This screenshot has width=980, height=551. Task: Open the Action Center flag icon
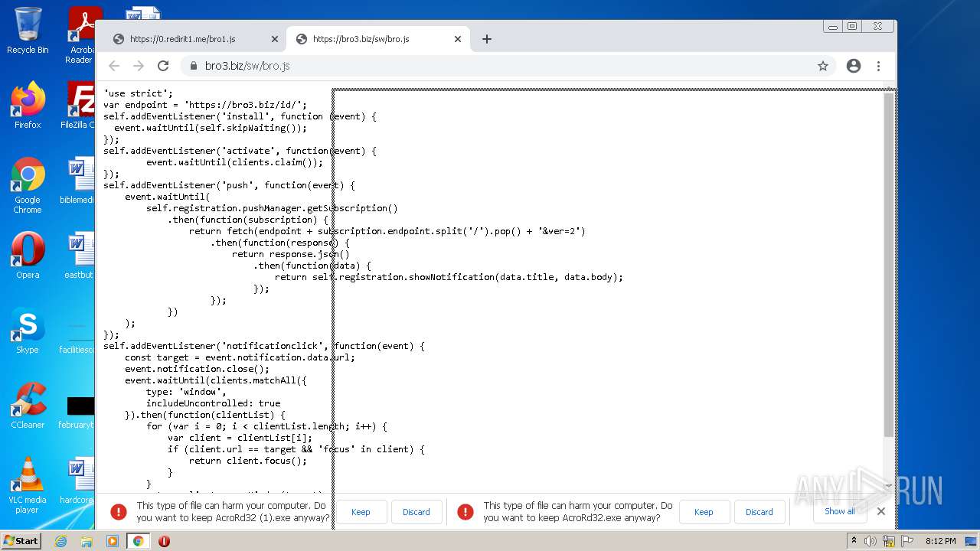pyautogui.click(x=906, y=541)
